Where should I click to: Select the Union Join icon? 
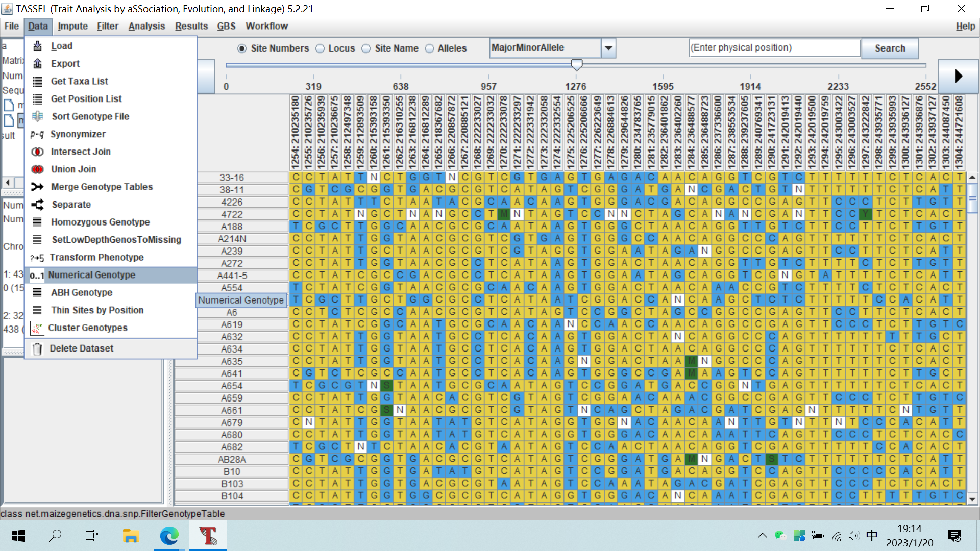point(38,169)
